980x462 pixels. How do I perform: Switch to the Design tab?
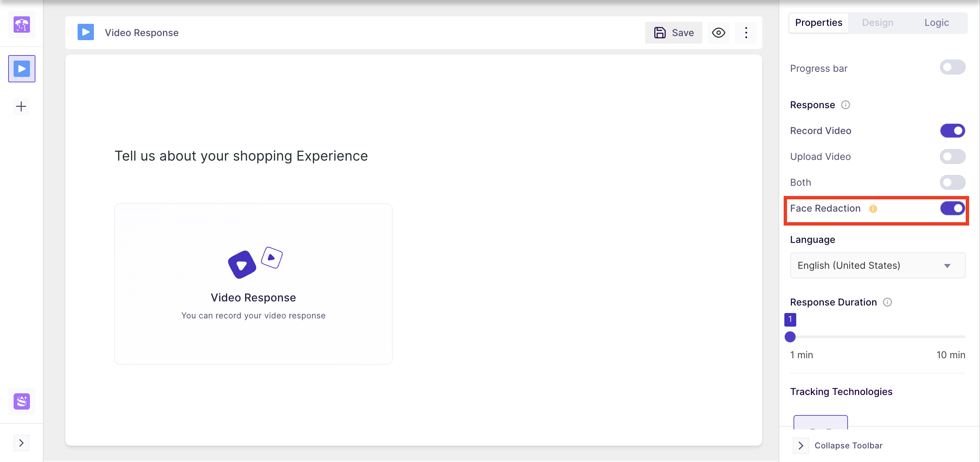[877, 23]
